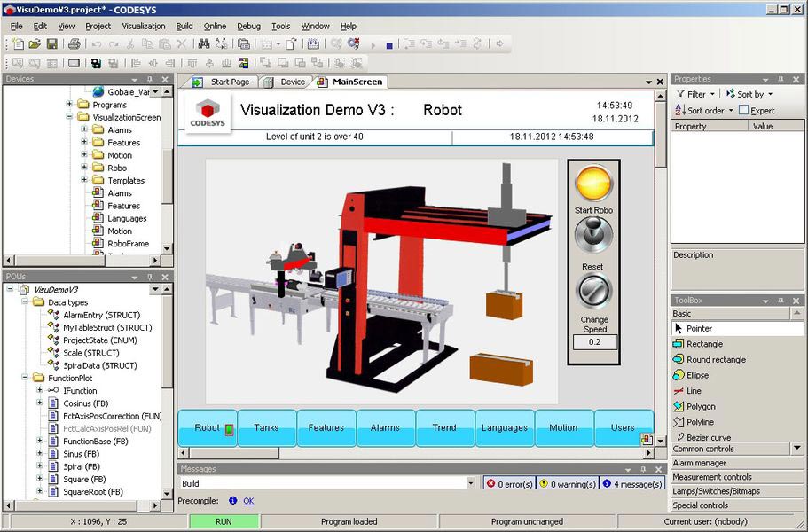The height and width of the screenshot is (532, 808).
Task: Turn the Change Speed rotary knob
Action: [593, 292]
